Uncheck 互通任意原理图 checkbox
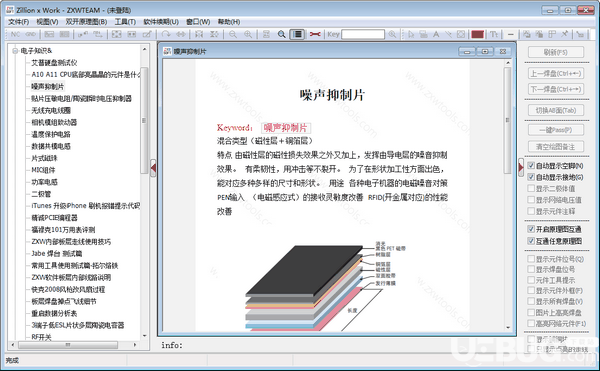Viewport: 600px width, 371px height. tap(531, 241)
